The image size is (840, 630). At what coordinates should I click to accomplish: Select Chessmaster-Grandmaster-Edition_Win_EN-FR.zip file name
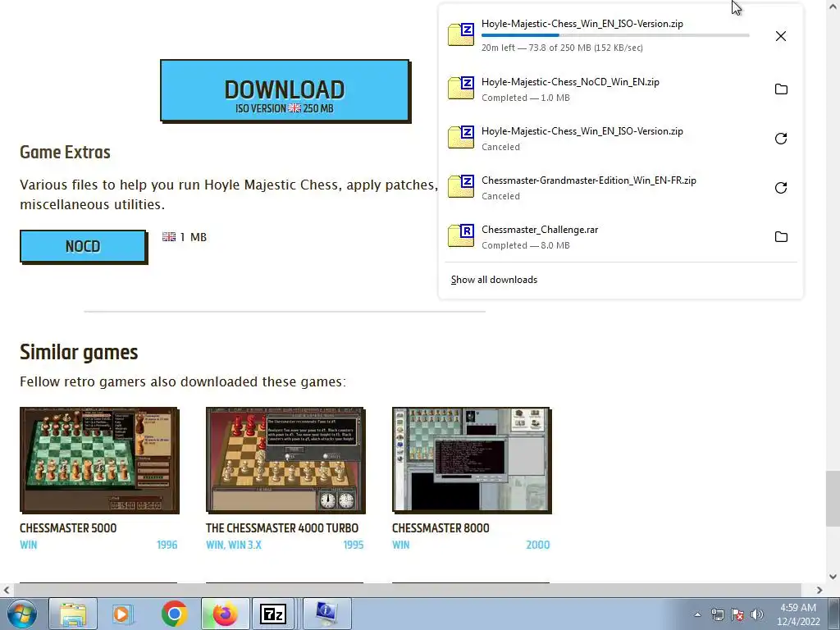(589, 180)
